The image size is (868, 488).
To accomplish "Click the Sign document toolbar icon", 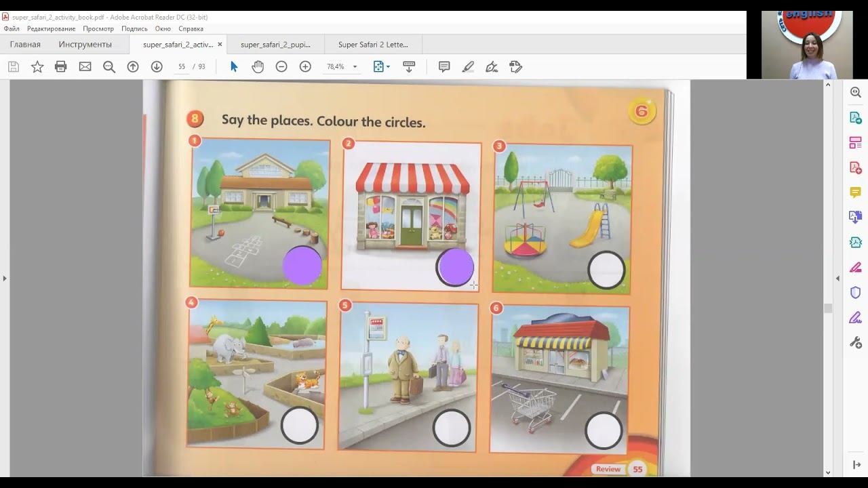I will 515,66.
